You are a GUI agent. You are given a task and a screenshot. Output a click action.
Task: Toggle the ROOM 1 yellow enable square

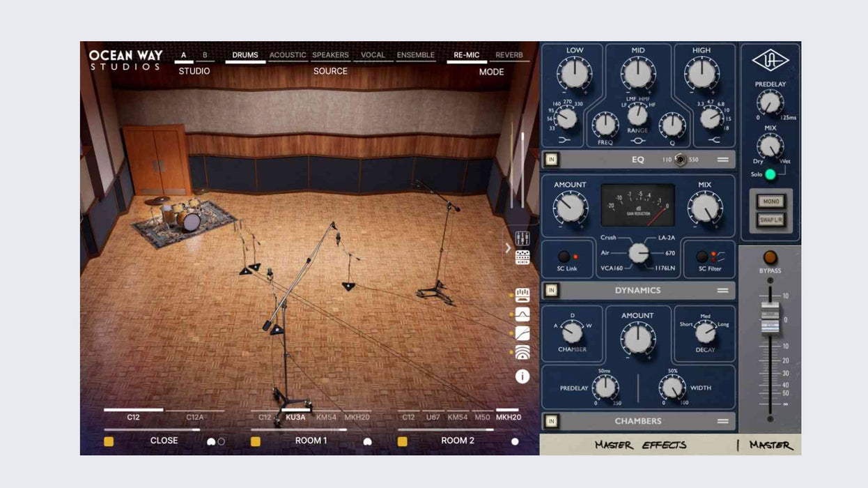click(256, 441)
